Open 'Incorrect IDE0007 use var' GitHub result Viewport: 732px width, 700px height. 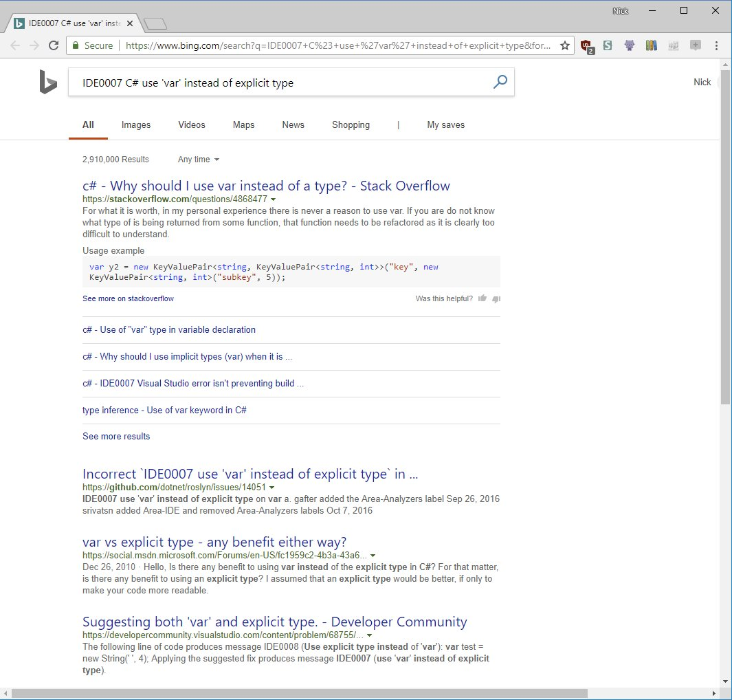click(250, 474)
